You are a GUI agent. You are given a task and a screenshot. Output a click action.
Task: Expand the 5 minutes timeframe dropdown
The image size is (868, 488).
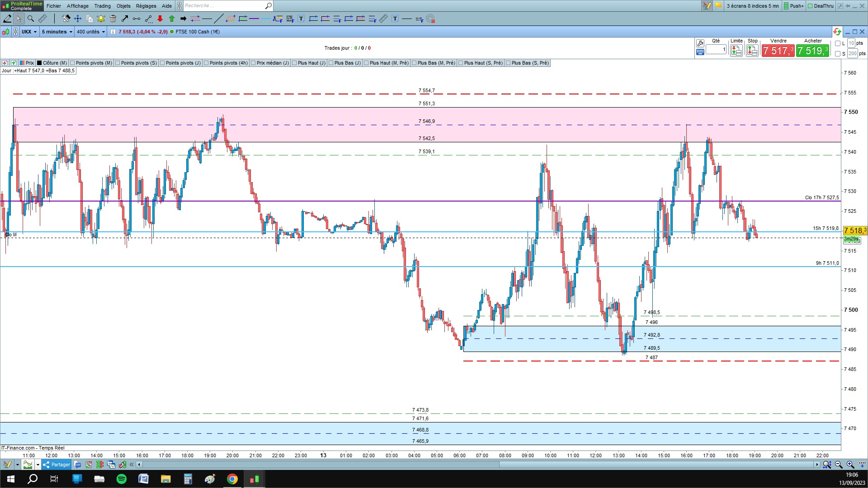(57, 32)
